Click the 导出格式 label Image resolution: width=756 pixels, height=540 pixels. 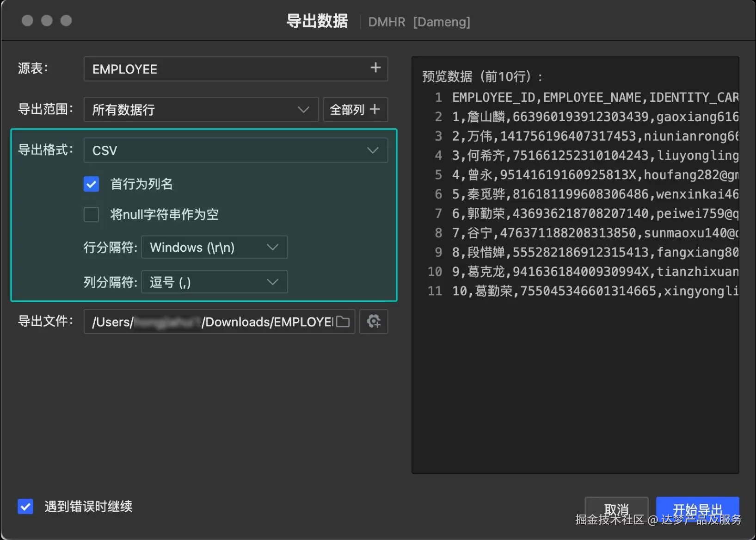45,150
